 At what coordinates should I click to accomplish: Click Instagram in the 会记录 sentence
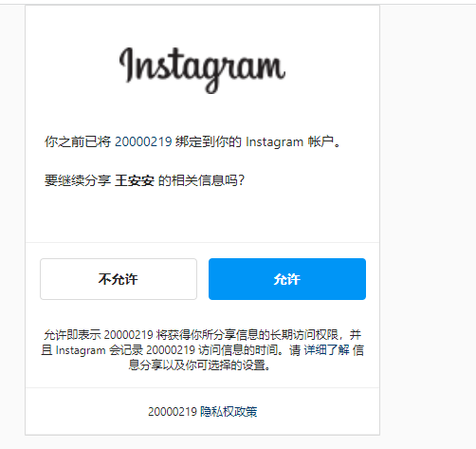(x=81, y=350)
